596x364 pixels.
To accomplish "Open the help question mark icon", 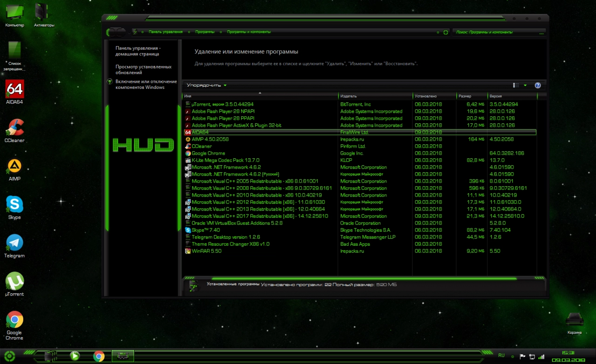I will (x=538, y=85).
